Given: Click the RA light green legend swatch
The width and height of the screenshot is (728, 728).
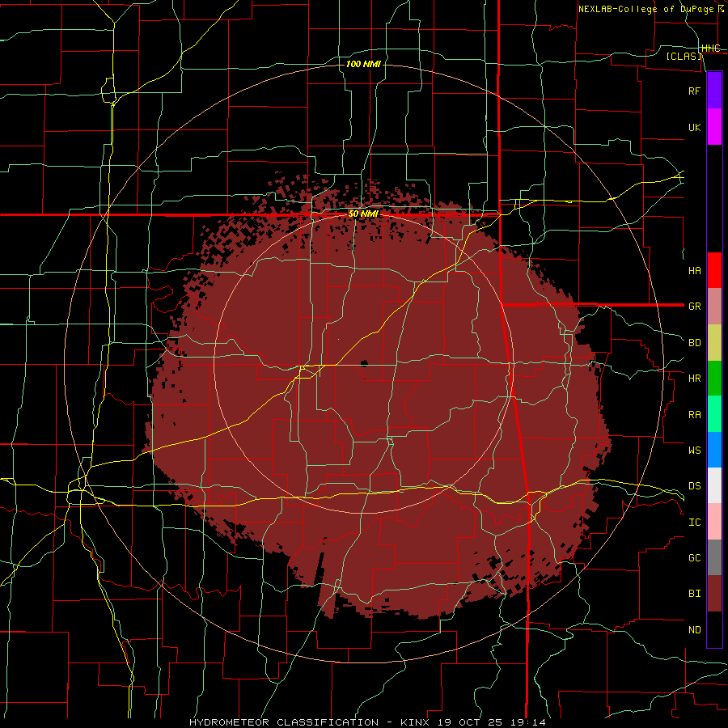Looking at the screenshot, I should 714,414.
